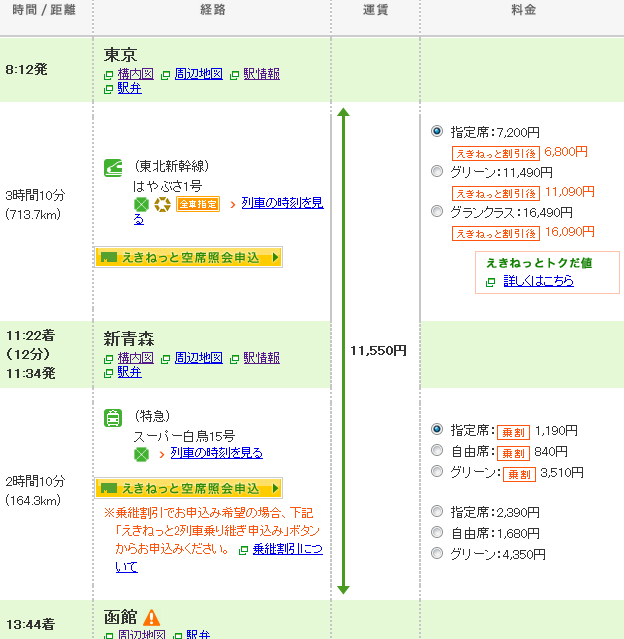Viewport: 624px width, 639px height.
Task: Click the 時間 / 距離 column header
Action: coord(44,10)
